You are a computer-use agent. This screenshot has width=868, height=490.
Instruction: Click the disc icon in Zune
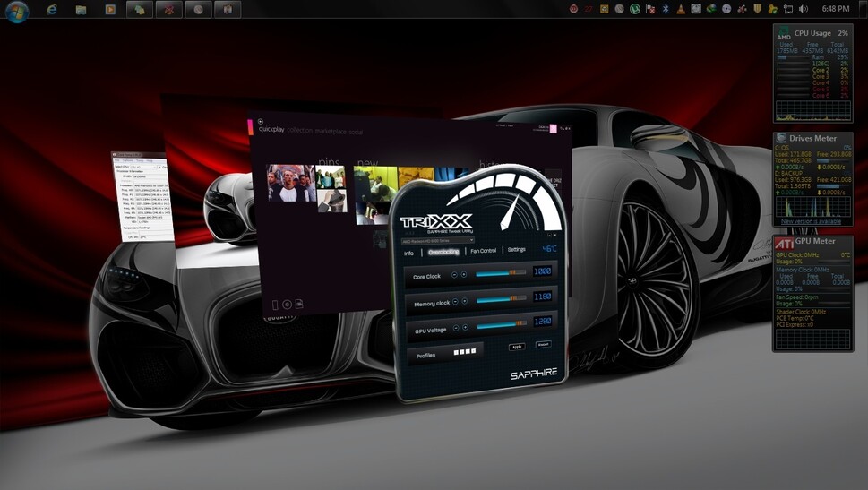[x=287, y=304]
